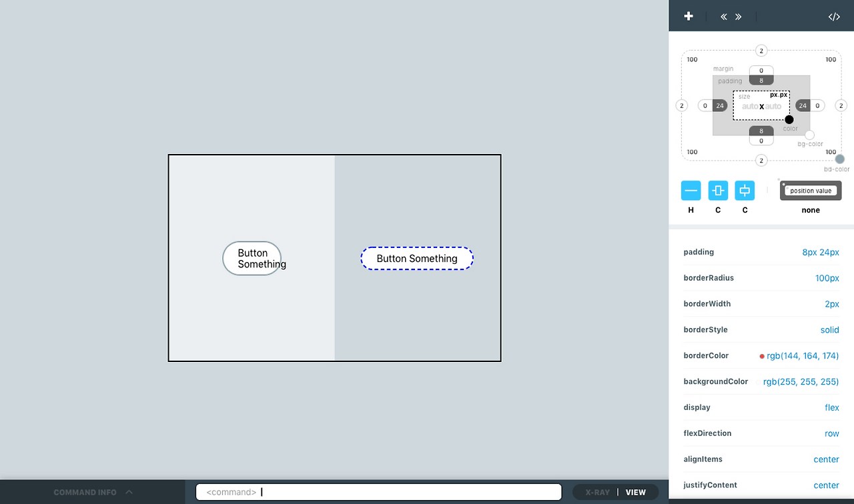
Task: Open the position value selector showing none
Action: point(810,191)
